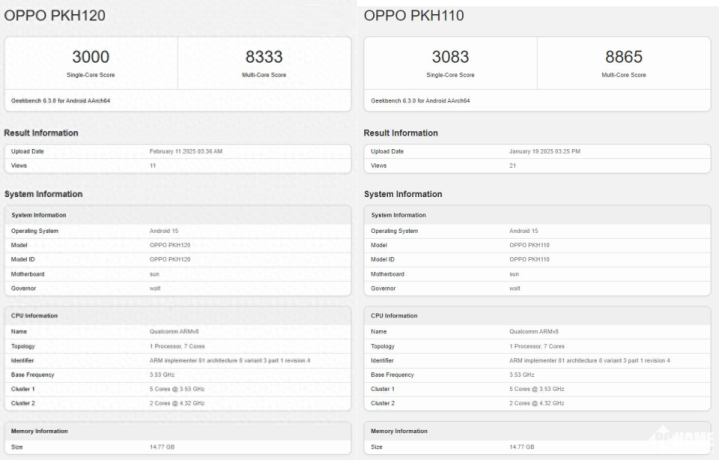Click Base Frequency "3.53 GHz" in PKH120 result
The width and height of the screenshot is (719, 460).
coord(162,375)
